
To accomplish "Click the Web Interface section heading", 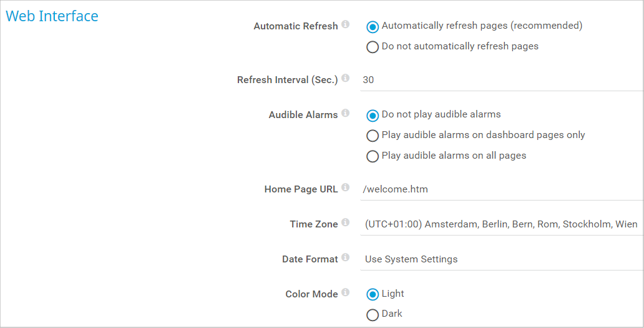I will (52, 16).
